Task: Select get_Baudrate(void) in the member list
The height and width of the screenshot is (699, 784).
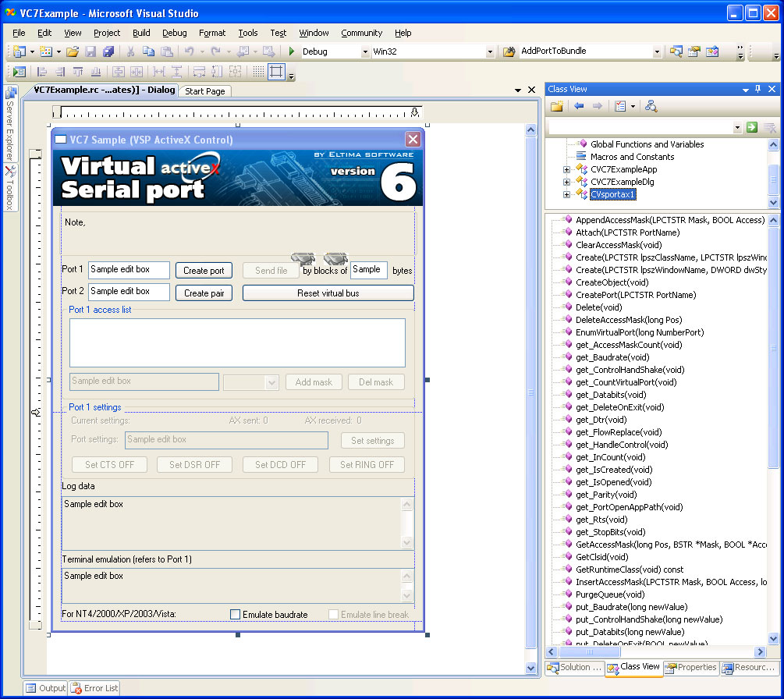Action: click(x=612, y=357)
